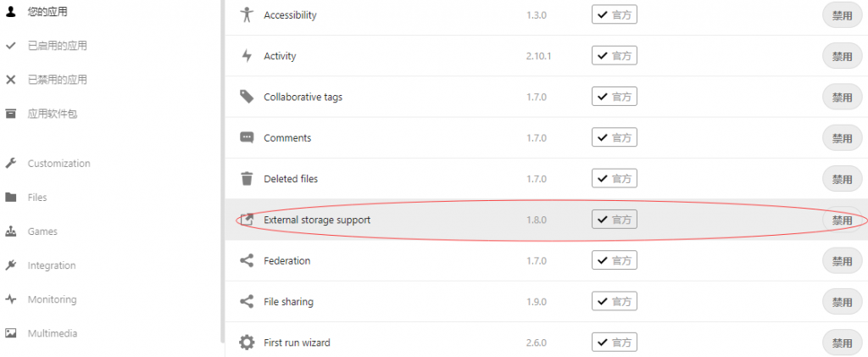The image size is (868, 357).
Task: Click the 官方 checkmark badge for Comments
Action: 615,137
